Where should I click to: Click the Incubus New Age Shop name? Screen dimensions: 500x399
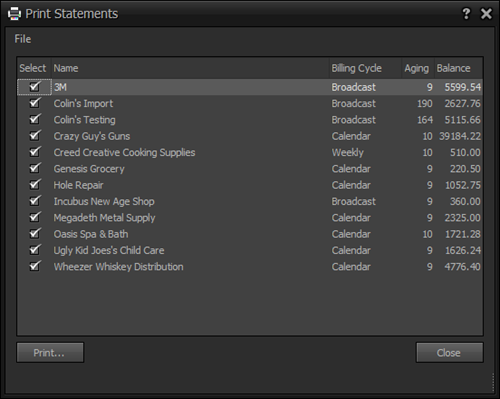(104, 202)
